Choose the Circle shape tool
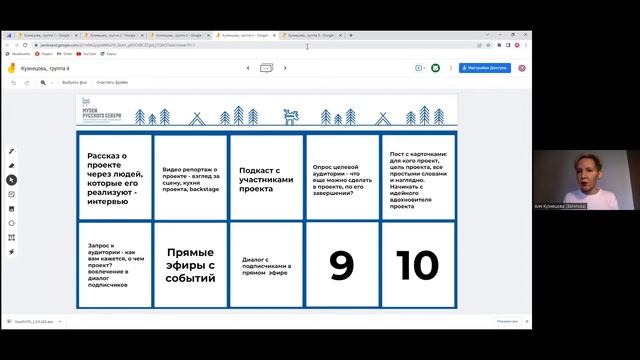640x360 pixels. (x=11, y=223)
